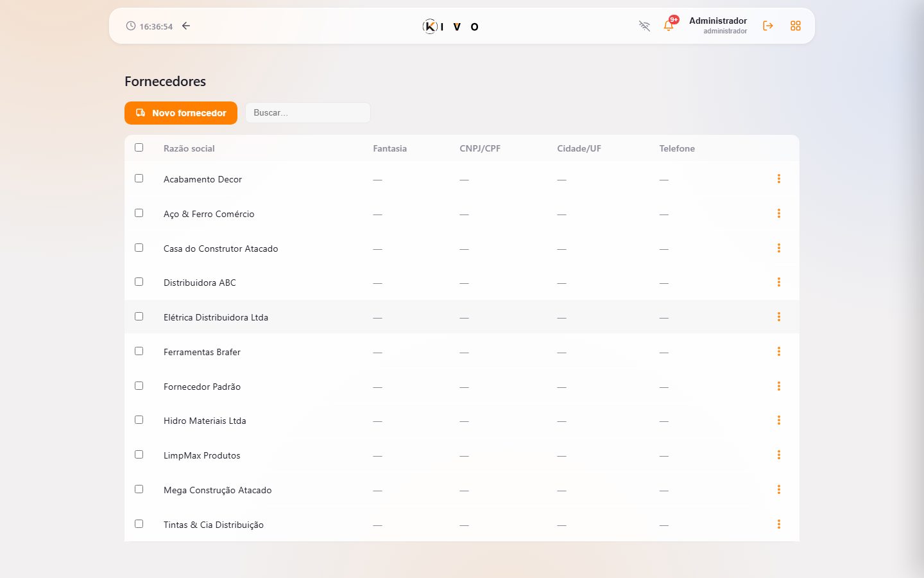Viewport: 924px width, 578px height.
Task: Open actions menu for Distribuidora ABC
Action: tap(779, 282)
